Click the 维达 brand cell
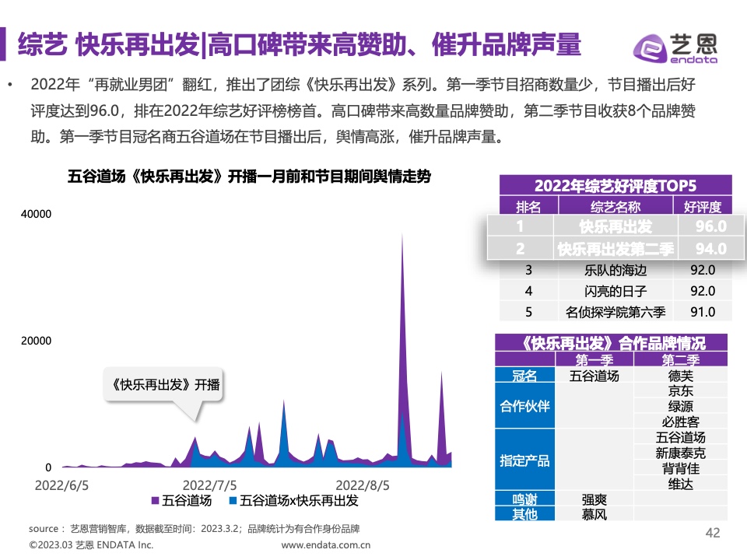Screen dimensions: 747x560 click(x=680, y=484)
